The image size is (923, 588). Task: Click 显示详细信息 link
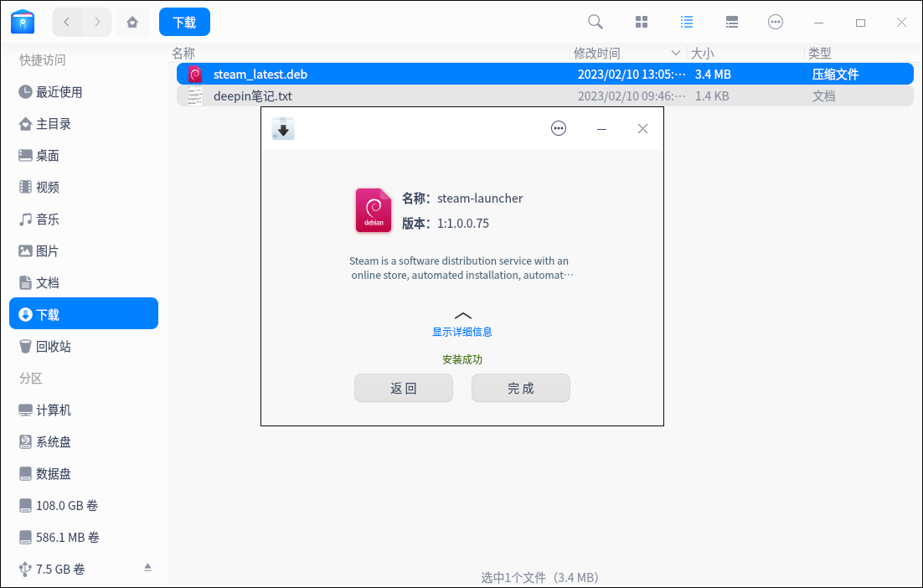click(x=462, y=332)
